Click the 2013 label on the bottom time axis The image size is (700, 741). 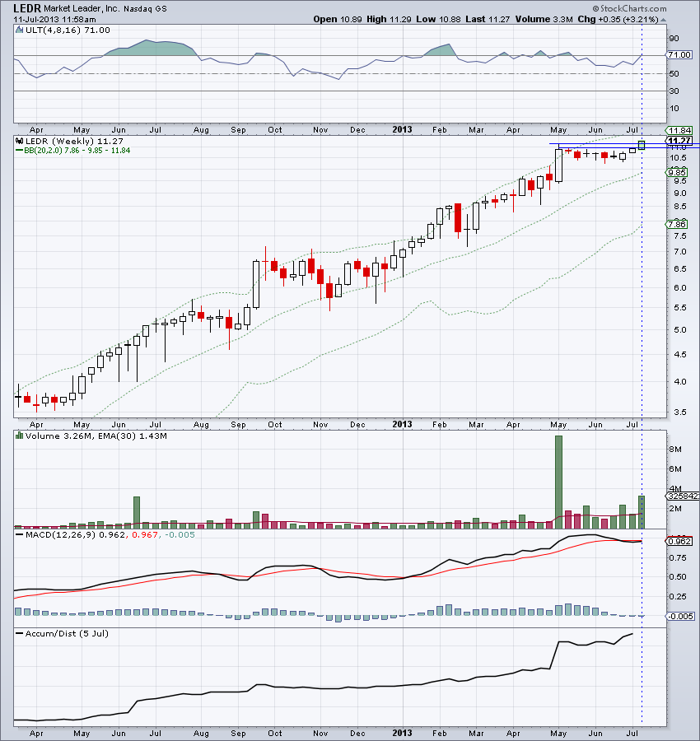click(401, 730)
